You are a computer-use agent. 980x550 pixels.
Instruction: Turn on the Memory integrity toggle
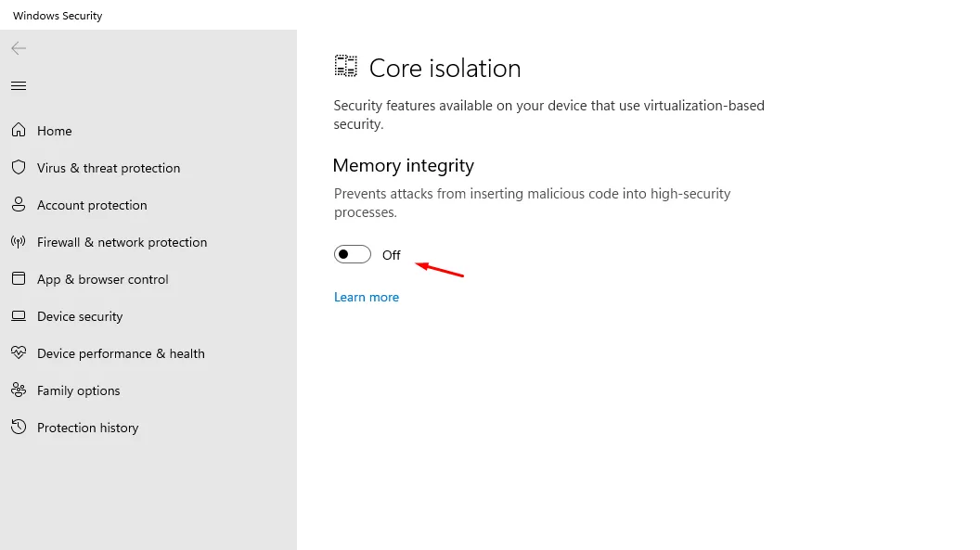tap(353, 254)
